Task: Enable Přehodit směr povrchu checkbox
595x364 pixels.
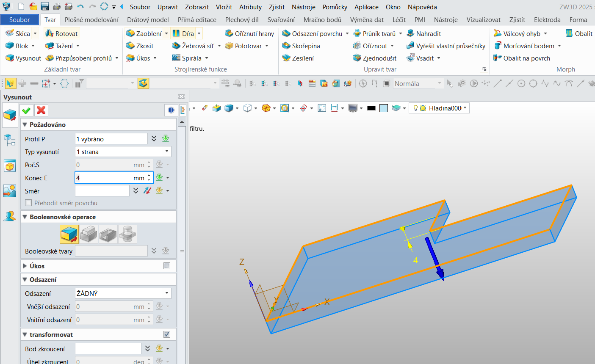Action: tap(29, 203)
